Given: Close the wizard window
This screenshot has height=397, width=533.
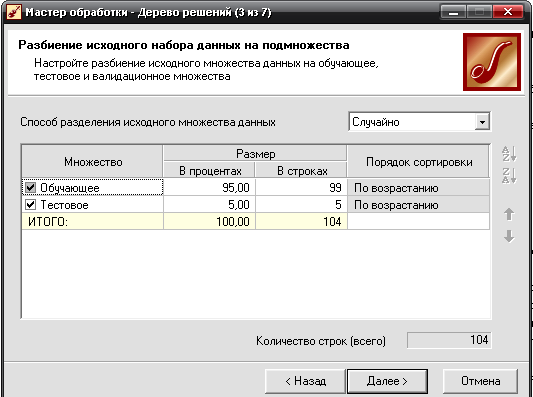Looking at the screenshot, I should [508, 12].
